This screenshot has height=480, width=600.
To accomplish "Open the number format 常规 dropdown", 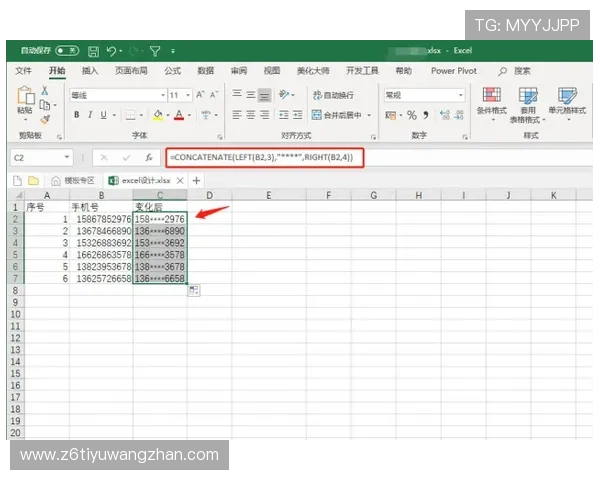I will pyautogui.click(x=461, y=95).
